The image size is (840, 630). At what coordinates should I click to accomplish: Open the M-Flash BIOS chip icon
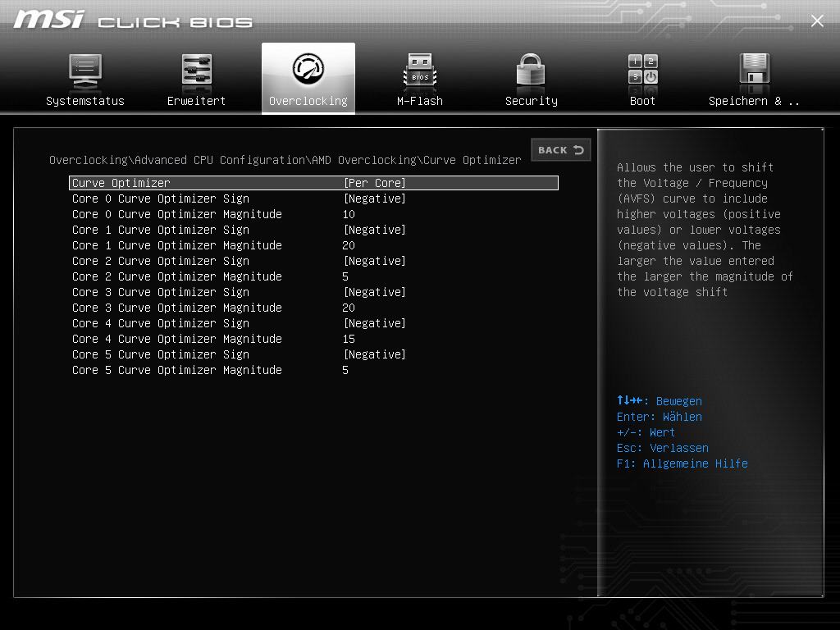pyautogui.click(x=420, y=70)
